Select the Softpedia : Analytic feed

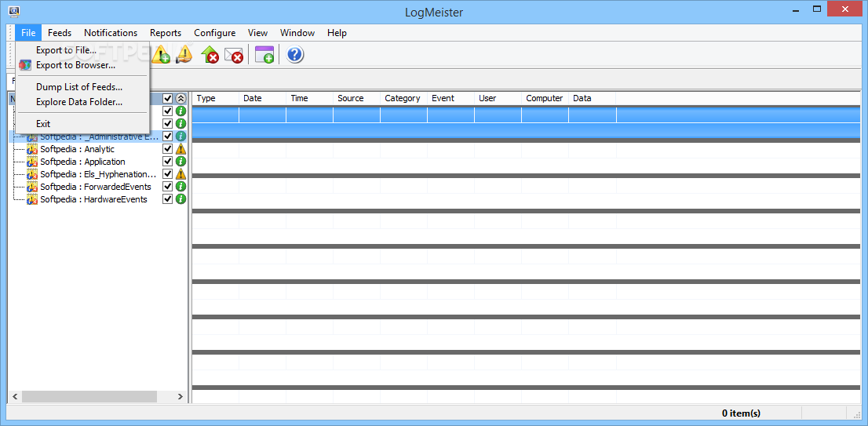(x=77, y=149)
